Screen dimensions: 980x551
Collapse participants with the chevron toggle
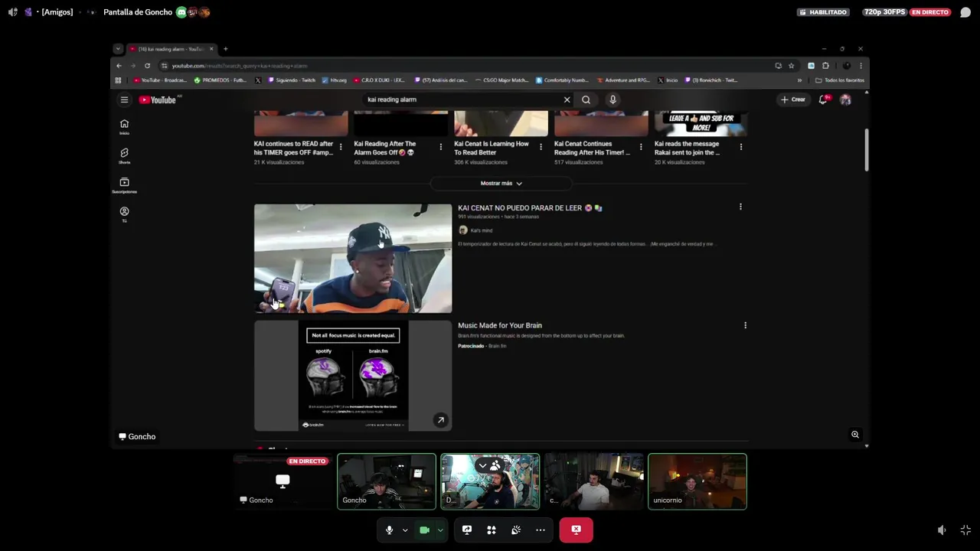click(482, 465)
